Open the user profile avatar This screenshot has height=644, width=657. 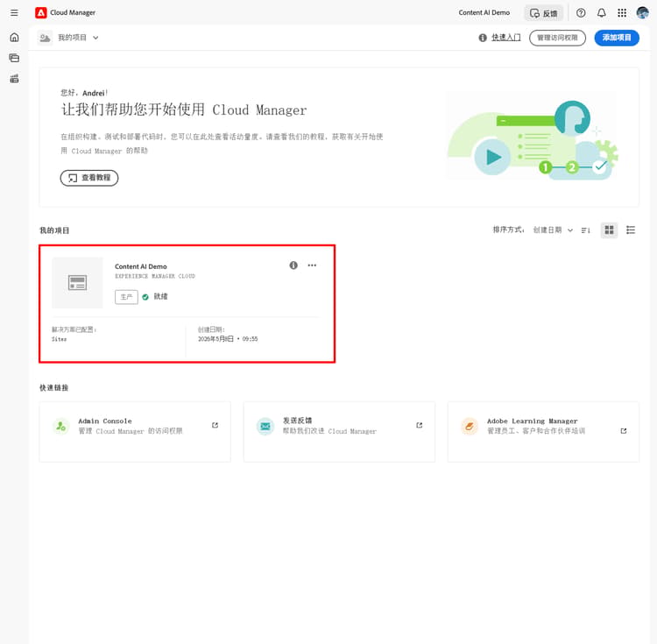[x=642, y=13]
